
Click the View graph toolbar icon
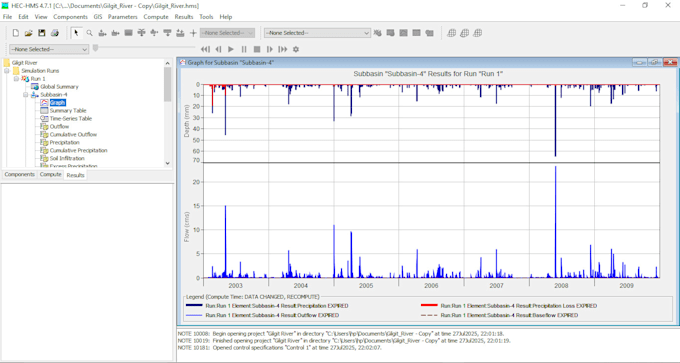coord(403,33)
